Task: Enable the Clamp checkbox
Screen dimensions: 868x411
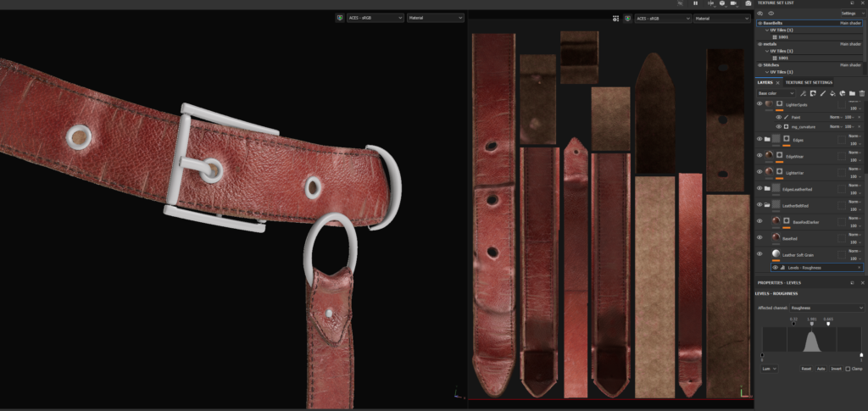Action: [848, 369]
